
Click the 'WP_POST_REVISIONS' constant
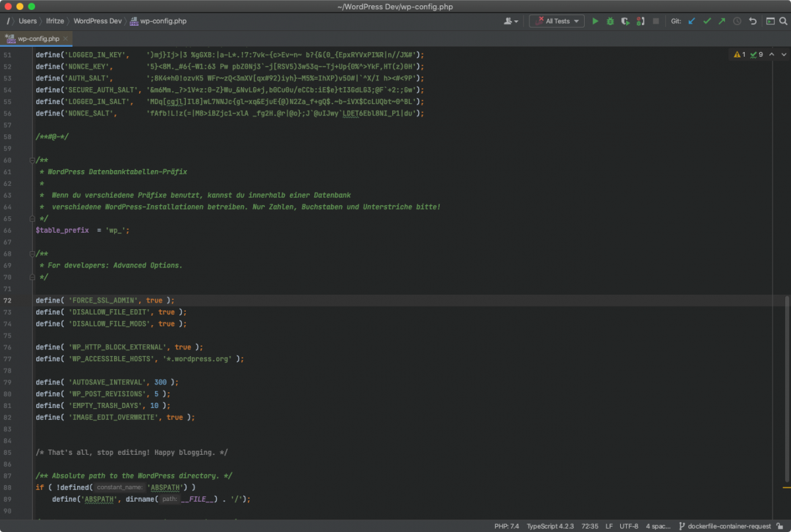click(x=109, y=394)
